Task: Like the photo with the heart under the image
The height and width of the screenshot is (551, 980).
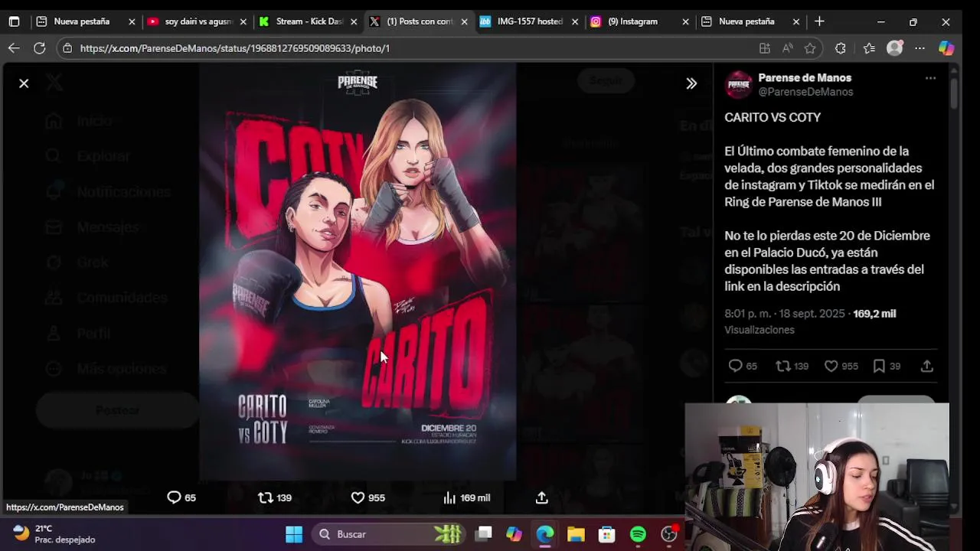Action: [358, 497]
